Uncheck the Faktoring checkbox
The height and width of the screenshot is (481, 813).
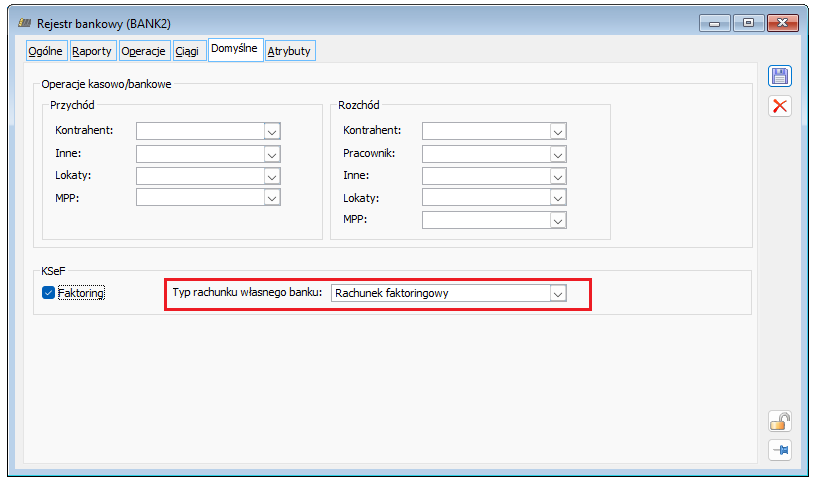point(48,293)
